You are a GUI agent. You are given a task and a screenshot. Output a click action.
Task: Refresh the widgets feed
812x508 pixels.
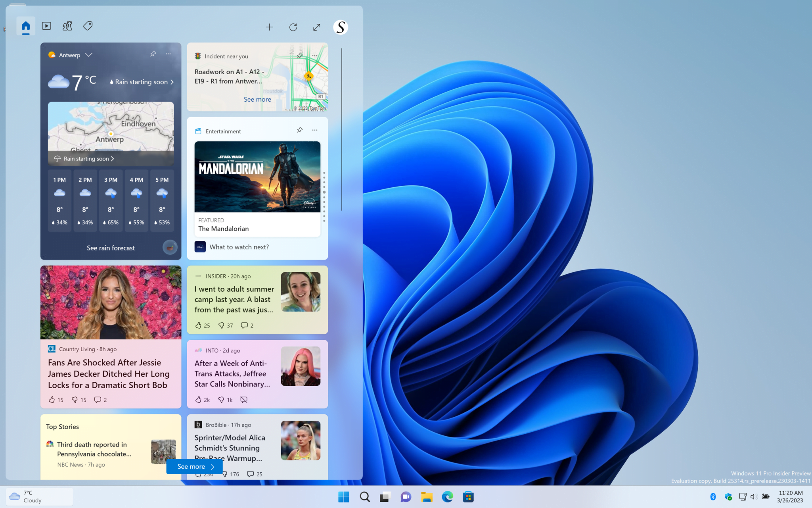(x=293, y=27)
